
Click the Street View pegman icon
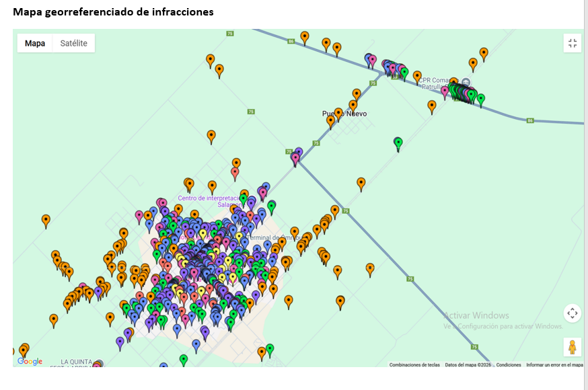[x=572, y=347]
